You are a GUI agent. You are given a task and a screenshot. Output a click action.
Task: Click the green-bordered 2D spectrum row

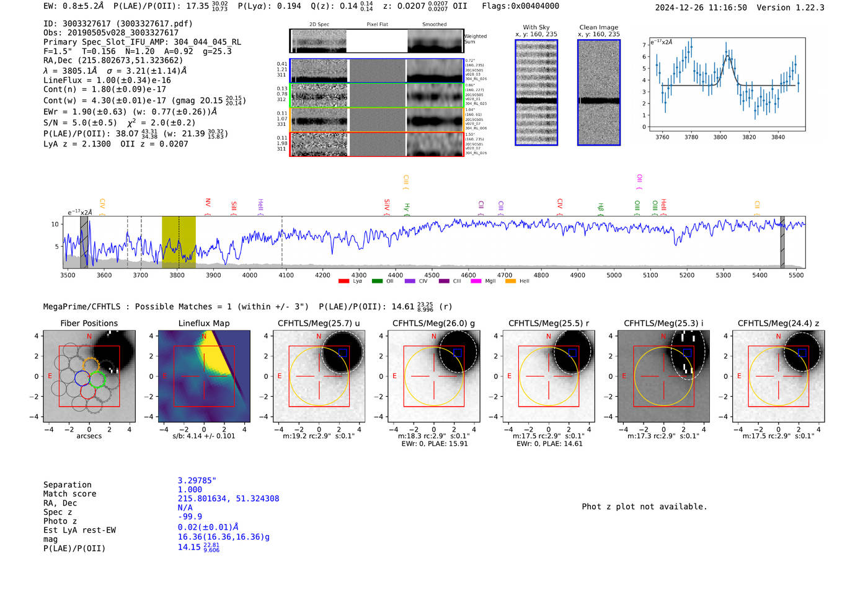[x=376, y=96]
